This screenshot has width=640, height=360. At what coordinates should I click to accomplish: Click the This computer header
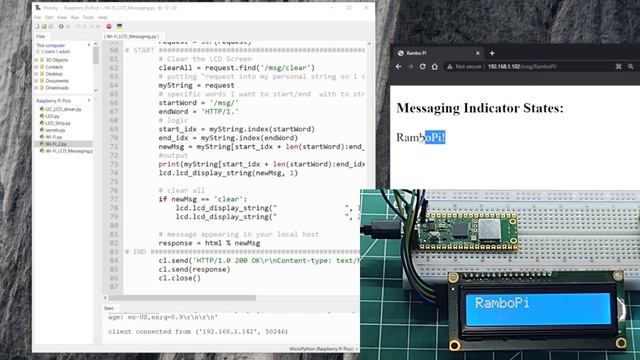tap(51, 45)
